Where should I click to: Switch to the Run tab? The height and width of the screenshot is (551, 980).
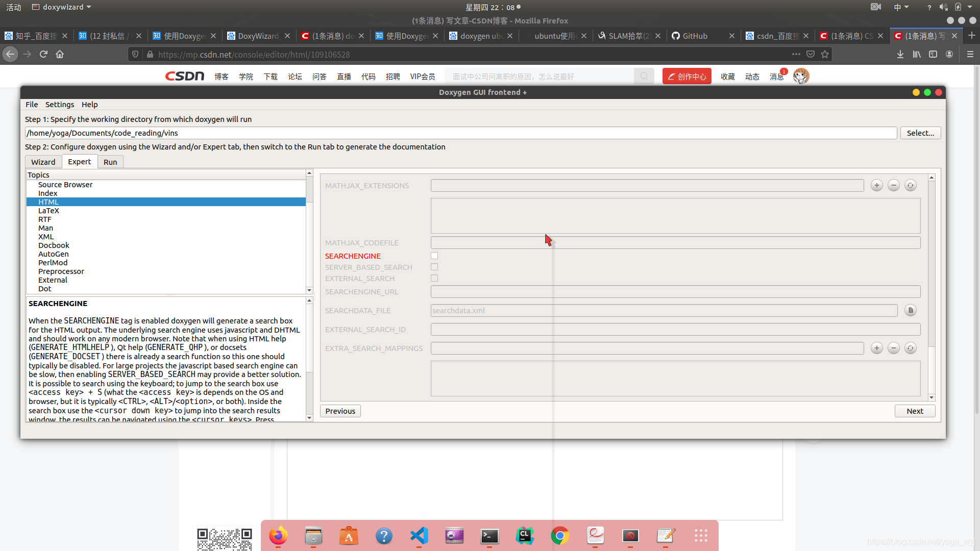click(110, 162)
